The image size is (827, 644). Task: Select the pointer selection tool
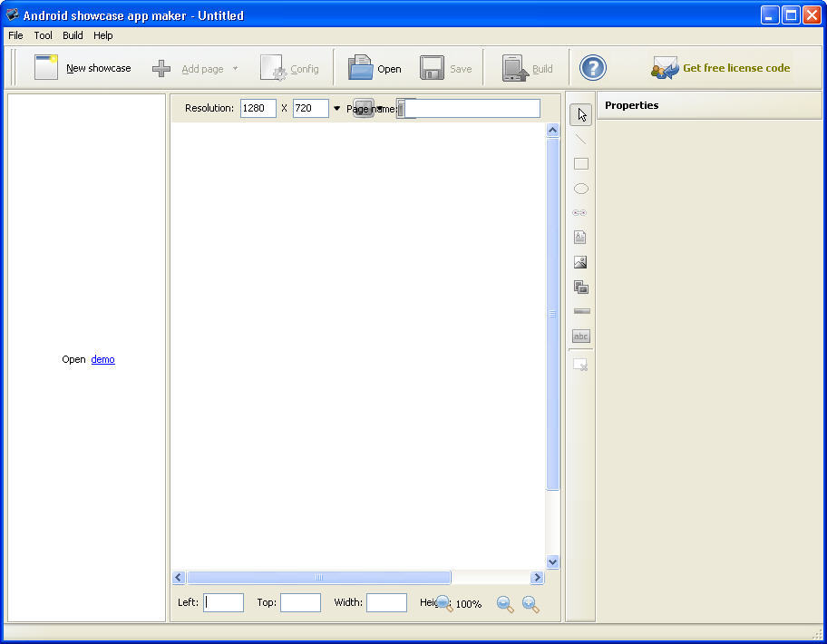pyautogui.click(x=580, y=114)
